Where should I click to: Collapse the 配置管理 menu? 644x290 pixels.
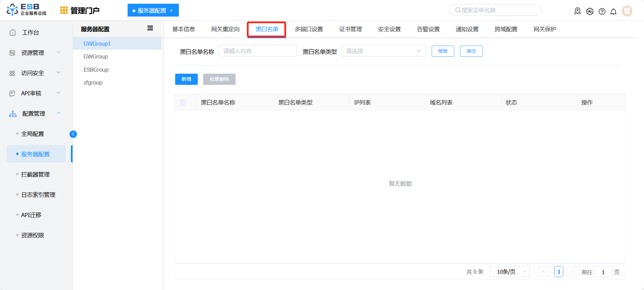pos(35,114)
